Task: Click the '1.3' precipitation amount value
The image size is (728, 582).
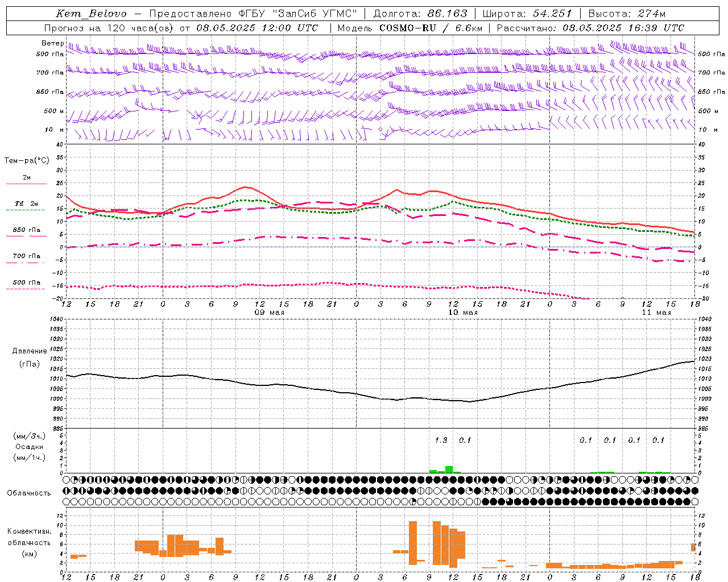Action: coord(441,440)
